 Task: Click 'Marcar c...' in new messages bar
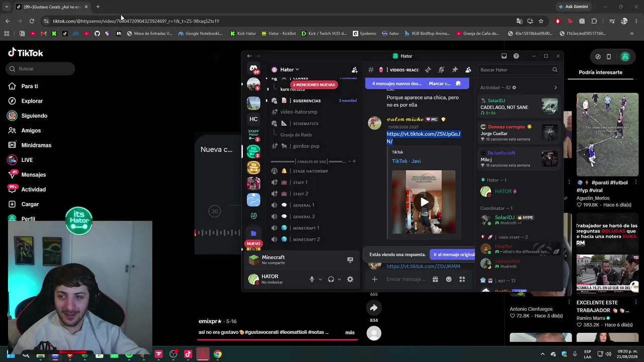pyautogui.click(x=440, y=83)
